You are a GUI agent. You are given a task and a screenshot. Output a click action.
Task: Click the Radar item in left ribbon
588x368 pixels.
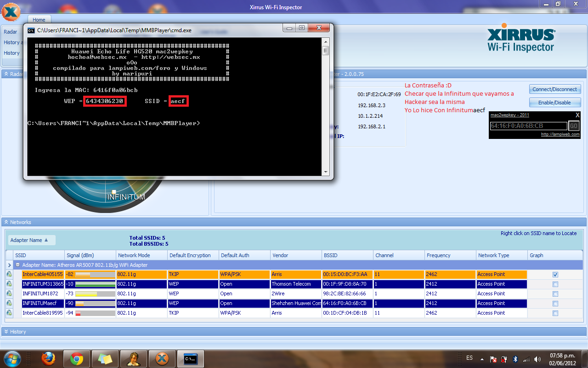pos(11,32)
